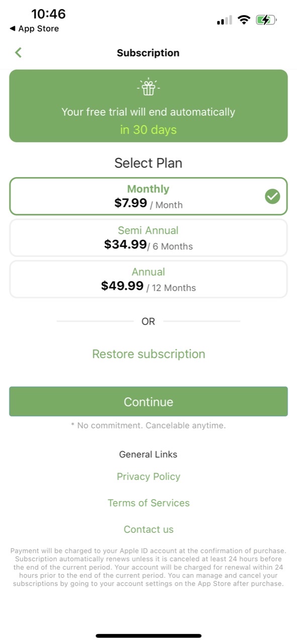Tap the green Continue button
This screenshot has width=297, height=644.
pos(148,401)
